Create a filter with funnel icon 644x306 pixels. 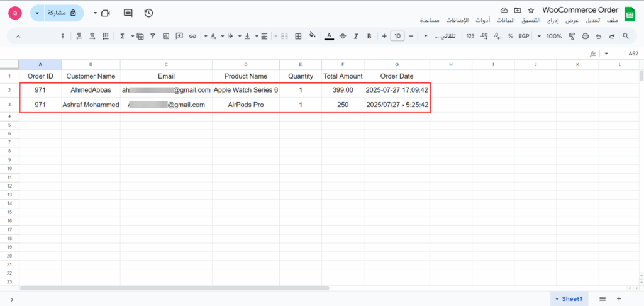pyautogui.click(x=153, y=36)
